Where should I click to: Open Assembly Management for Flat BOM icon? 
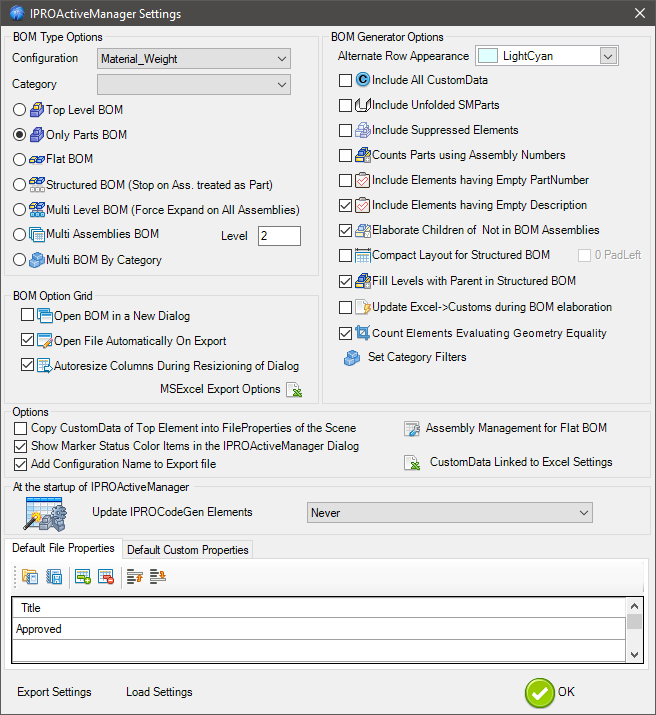point(411,429)
